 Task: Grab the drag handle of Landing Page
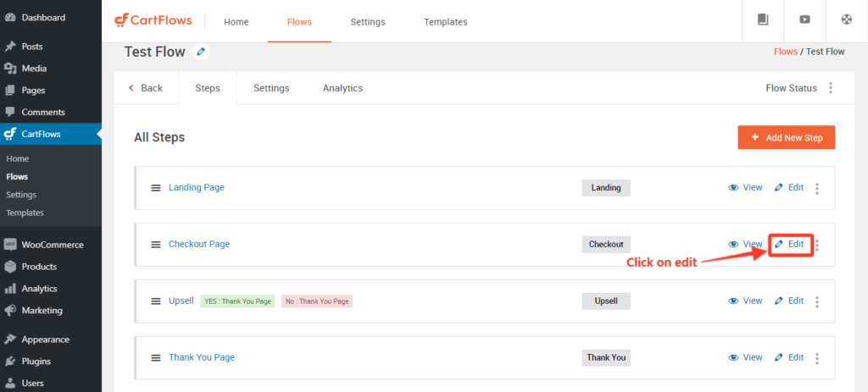pyautogui.click(x=156, y=188)
